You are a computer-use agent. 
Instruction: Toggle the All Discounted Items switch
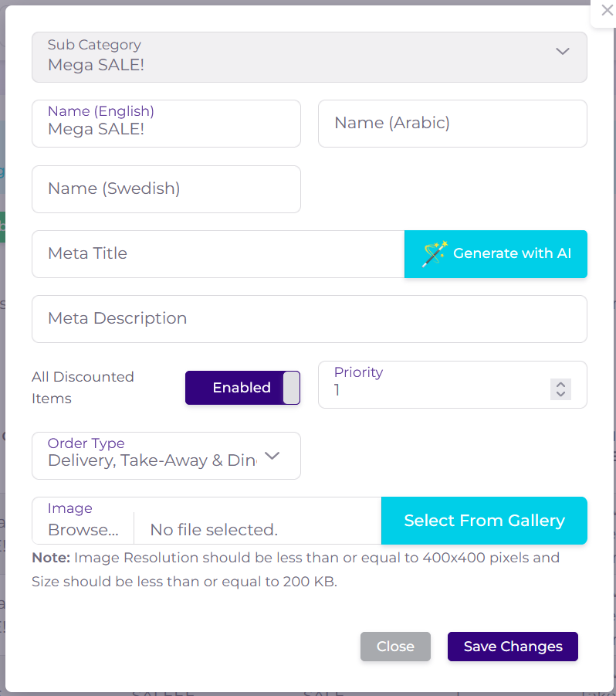[242, 388]
